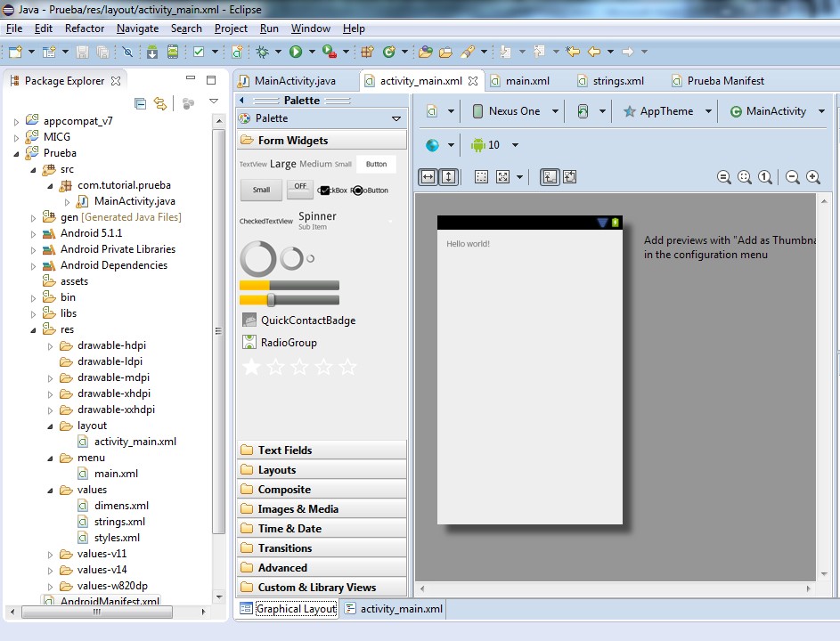Open the File menu
The height and width of the screenshot is (641, 840).
[14, 28]
